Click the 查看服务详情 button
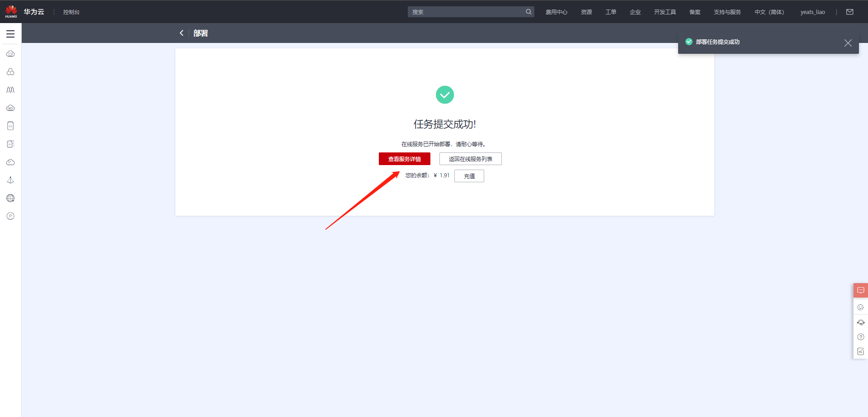 [405, 159]
